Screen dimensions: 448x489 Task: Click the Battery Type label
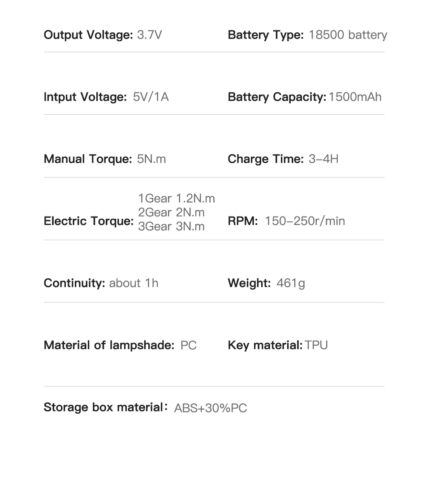(266, 35)
